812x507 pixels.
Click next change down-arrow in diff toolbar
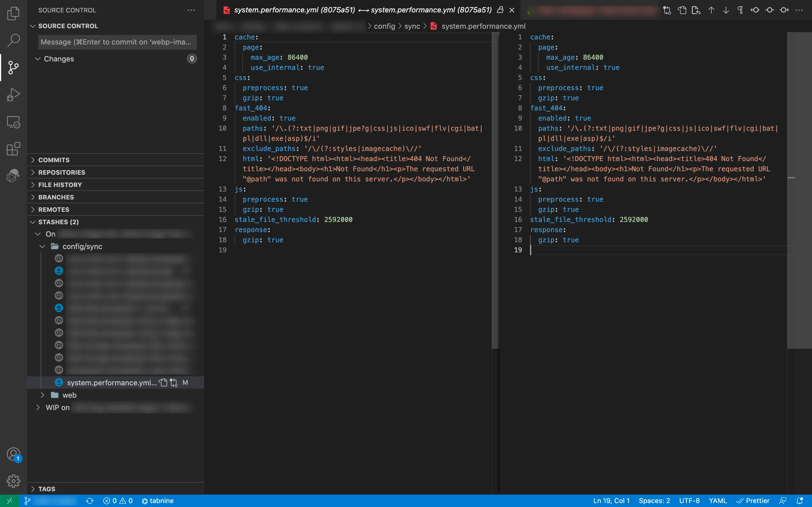pyautogui.click(x=726, y=10)
